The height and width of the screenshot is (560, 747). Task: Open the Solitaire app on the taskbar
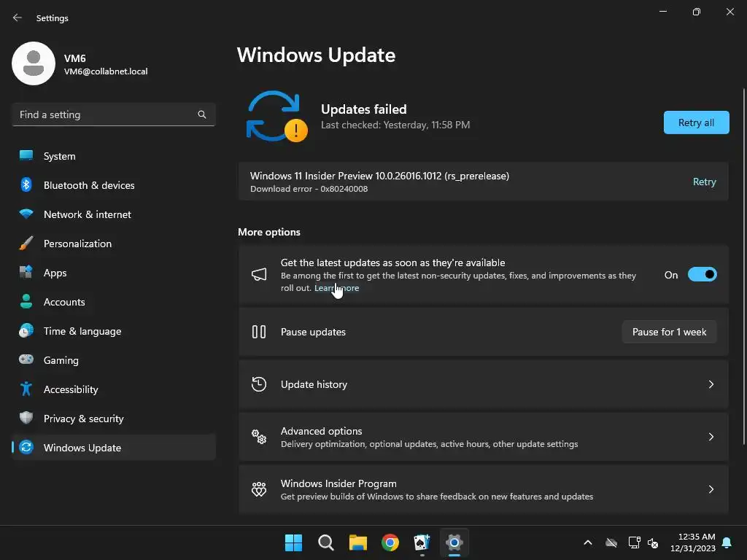422,542
